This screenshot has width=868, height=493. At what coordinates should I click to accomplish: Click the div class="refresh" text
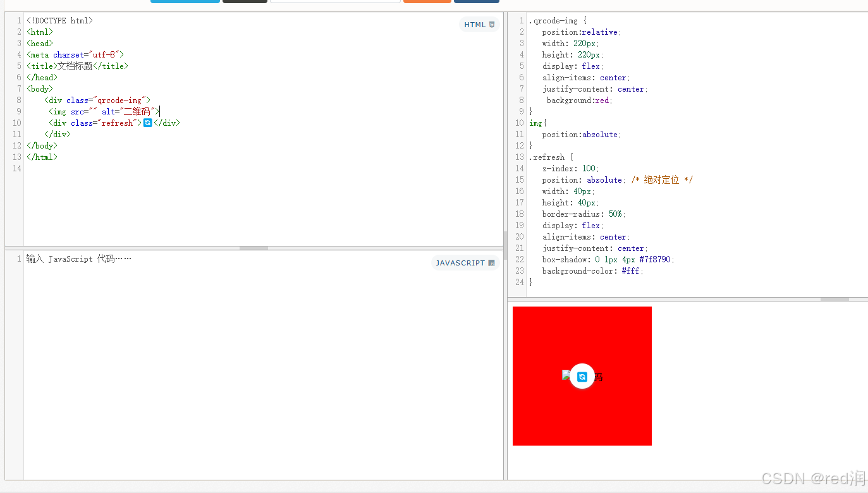click(95, 123)
